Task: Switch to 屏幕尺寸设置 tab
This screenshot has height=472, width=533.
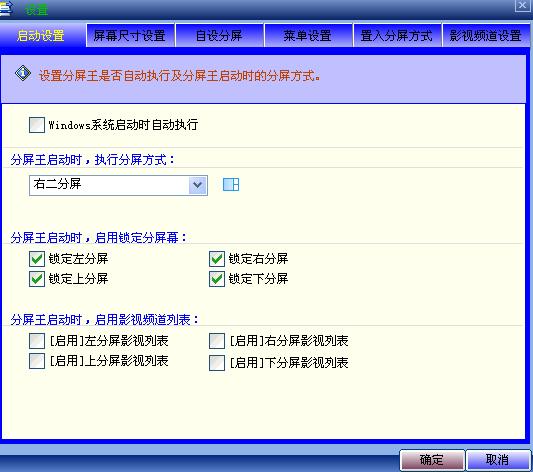Action: click(x=130, y=35)
